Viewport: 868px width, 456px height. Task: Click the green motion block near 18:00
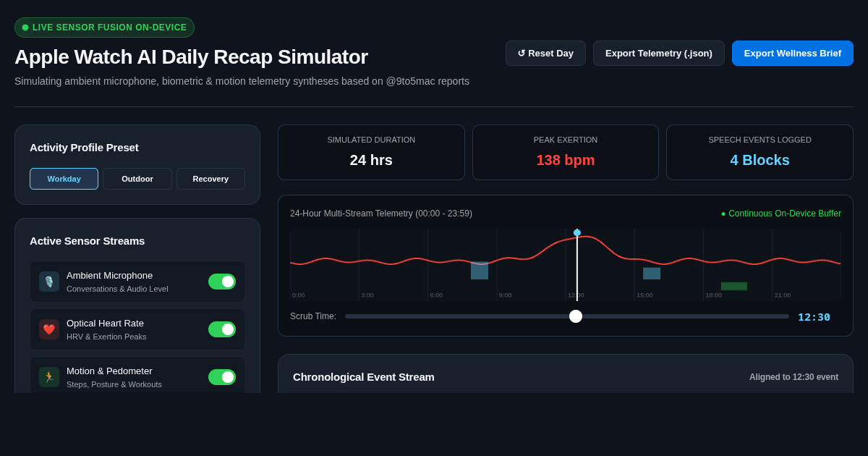point(734,286)
